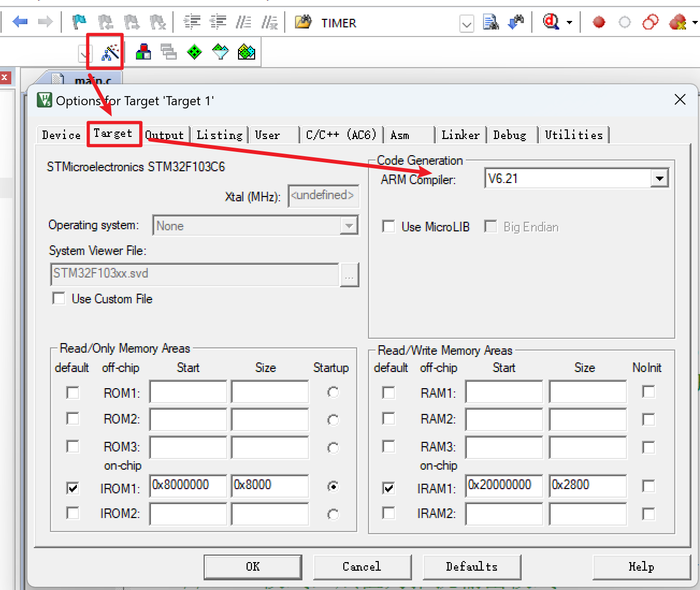Viewport: 700px width, 590px height.
Task: Open Find in Files using folder icon
Action: [304, 22]
